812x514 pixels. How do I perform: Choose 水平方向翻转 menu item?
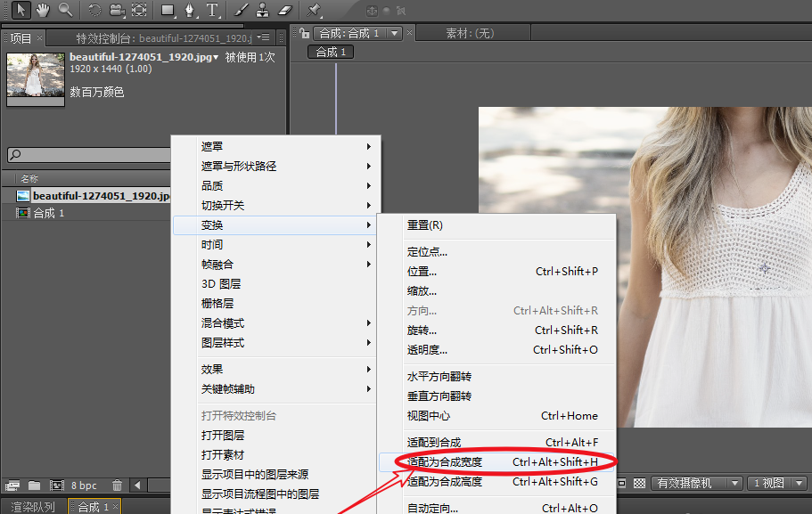coord(496,377)
